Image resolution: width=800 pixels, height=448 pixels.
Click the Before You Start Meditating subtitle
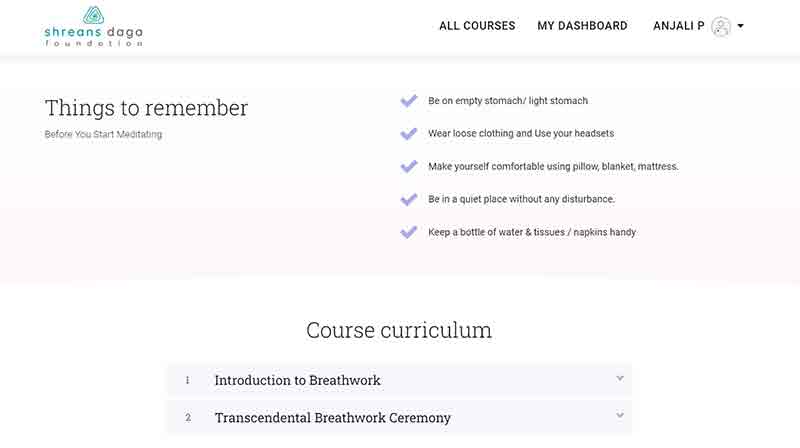[x=103, y=135]
